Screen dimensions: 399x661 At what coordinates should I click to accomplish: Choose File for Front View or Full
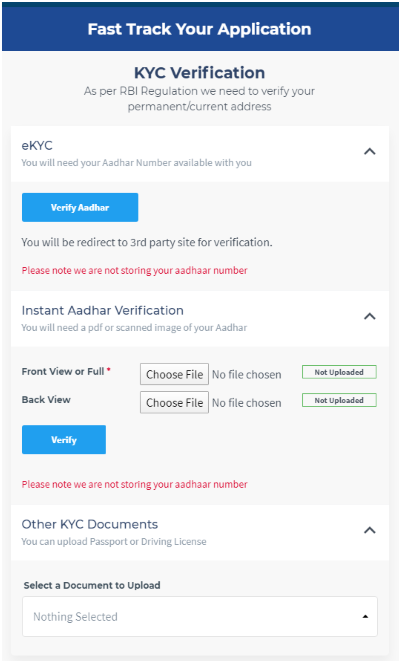click(x=174, y=374)
